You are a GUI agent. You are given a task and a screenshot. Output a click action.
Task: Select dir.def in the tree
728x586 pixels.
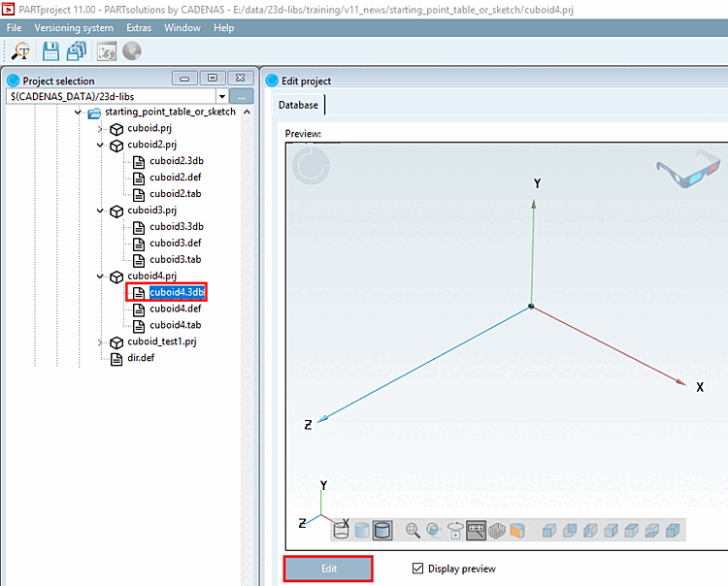pos(141,358)
